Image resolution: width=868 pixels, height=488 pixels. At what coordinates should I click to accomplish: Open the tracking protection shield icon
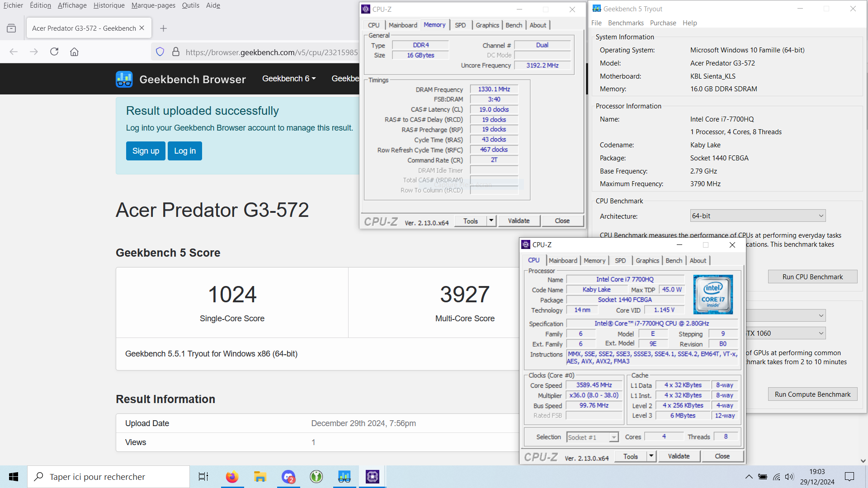[160, 52]
